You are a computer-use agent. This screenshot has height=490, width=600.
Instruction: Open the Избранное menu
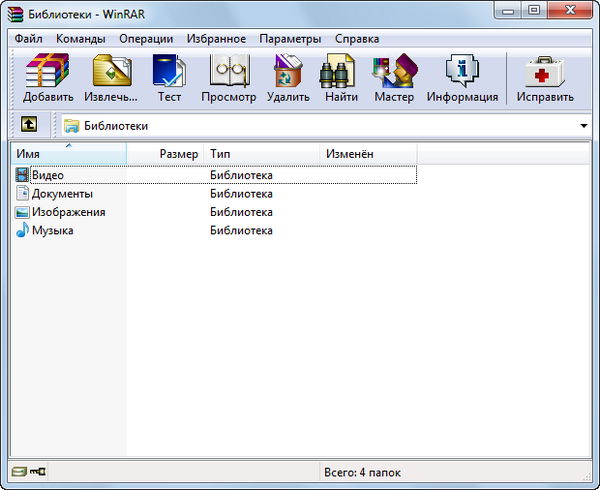216,39
